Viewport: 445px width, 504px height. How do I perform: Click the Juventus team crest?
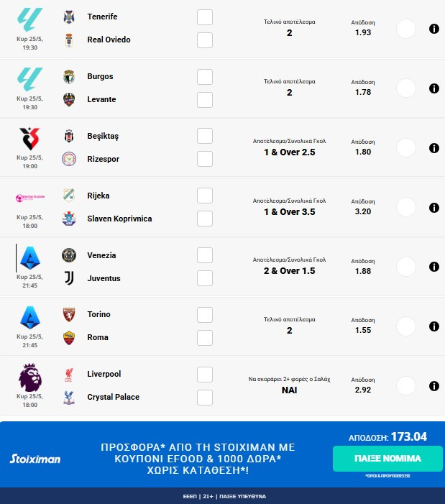tap(69, 278)
